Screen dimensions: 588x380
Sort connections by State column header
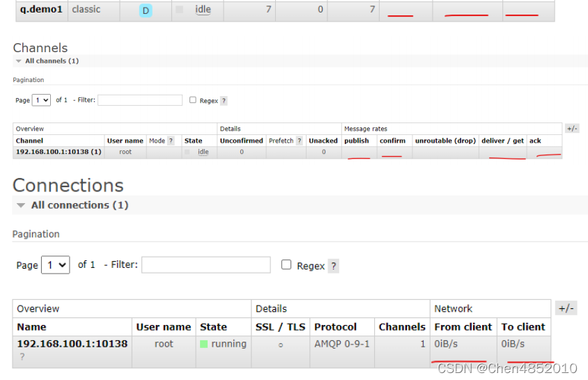[213, 327]
